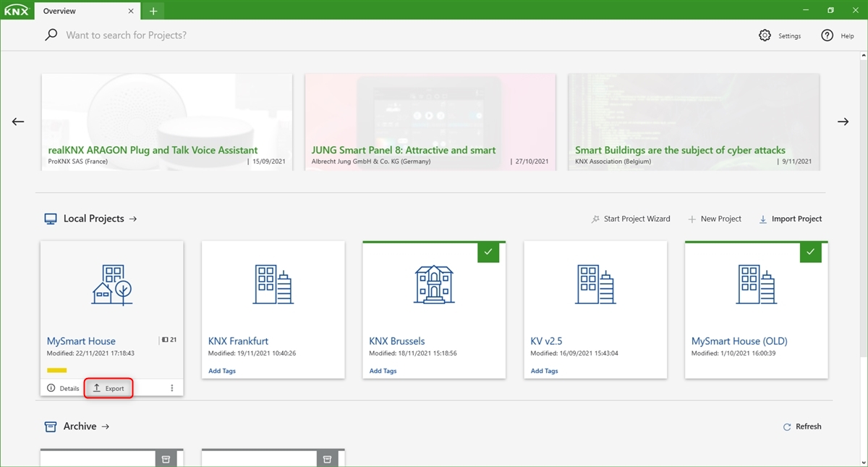Show next news with right arrow
Image resolution: width=868 pixels, height=467 pixels.
[843, 122]
